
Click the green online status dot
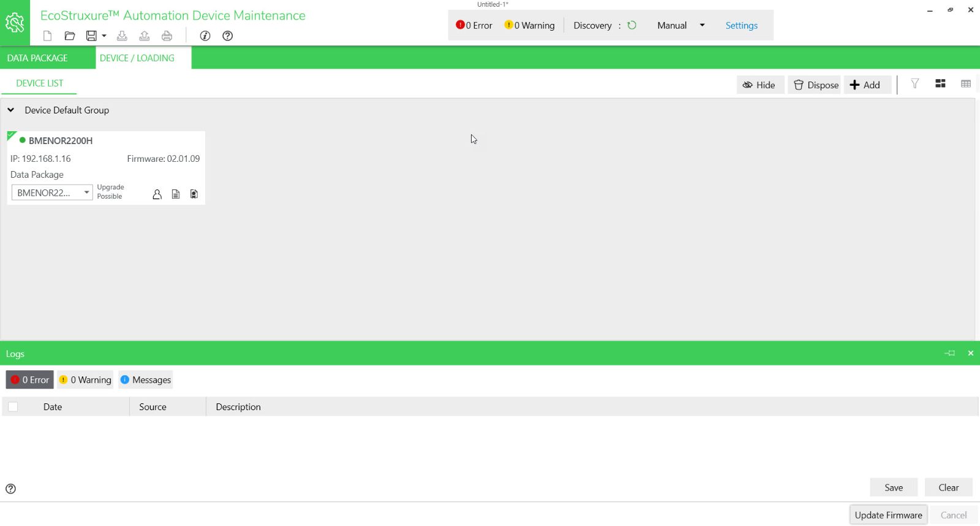click(23, 140)
